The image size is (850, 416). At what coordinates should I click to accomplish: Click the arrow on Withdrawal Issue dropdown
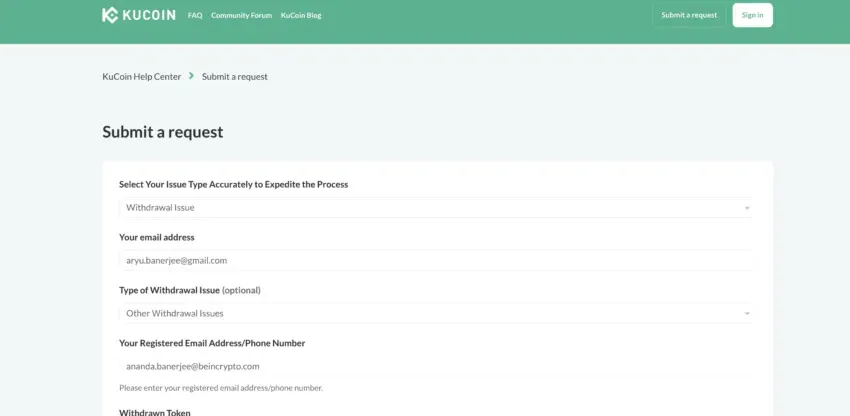pyautogui.click(x=746, y=208)
